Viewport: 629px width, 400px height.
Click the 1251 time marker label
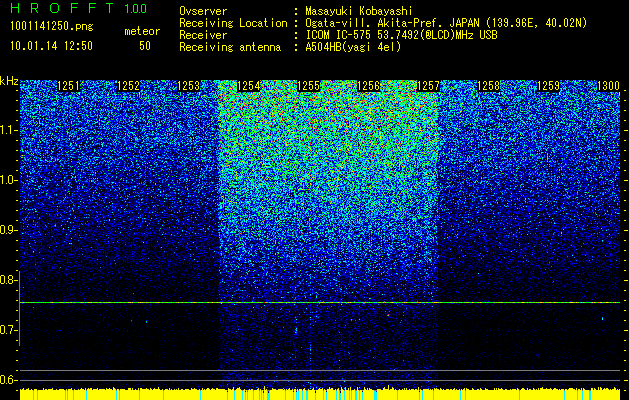(69, 86)
